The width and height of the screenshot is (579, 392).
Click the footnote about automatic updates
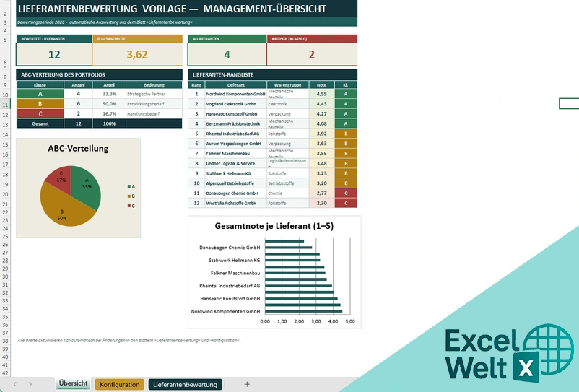coord(129,340)
